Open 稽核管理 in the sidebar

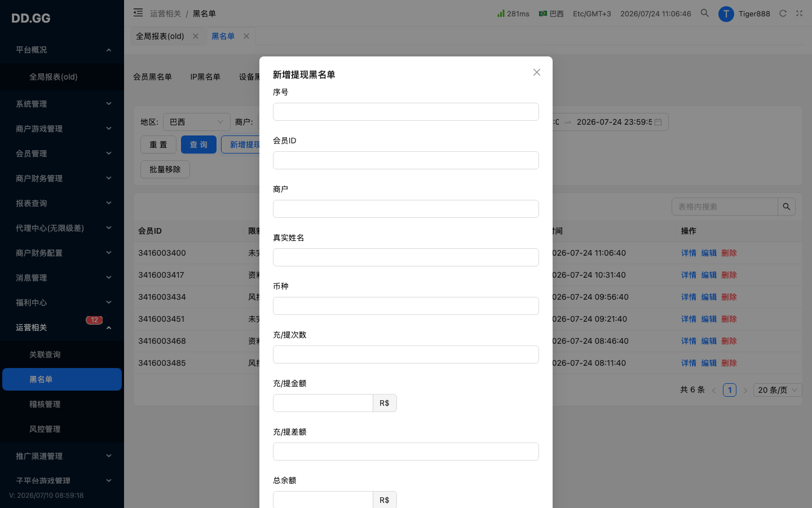coord(62,404)
